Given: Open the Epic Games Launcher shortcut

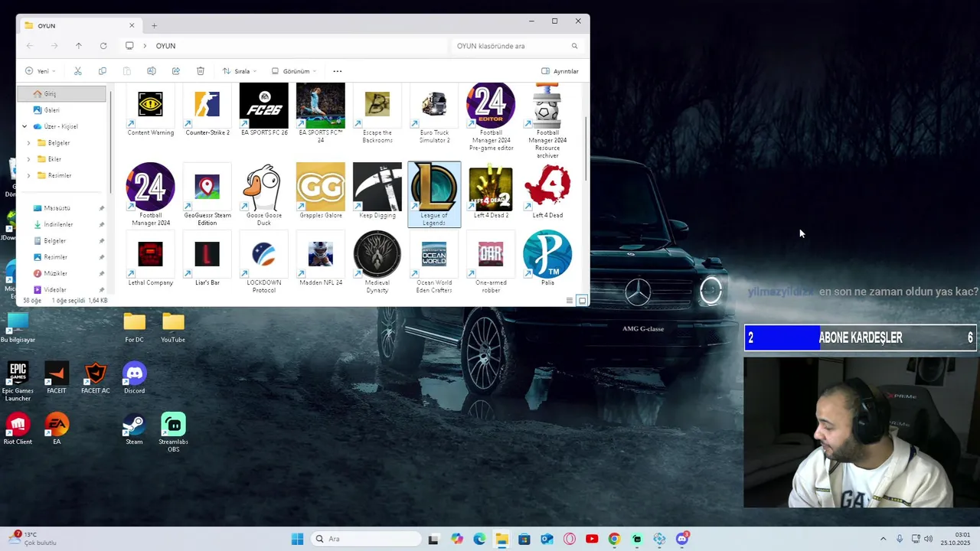Looking at the screenshot, I should pos(18,381).
